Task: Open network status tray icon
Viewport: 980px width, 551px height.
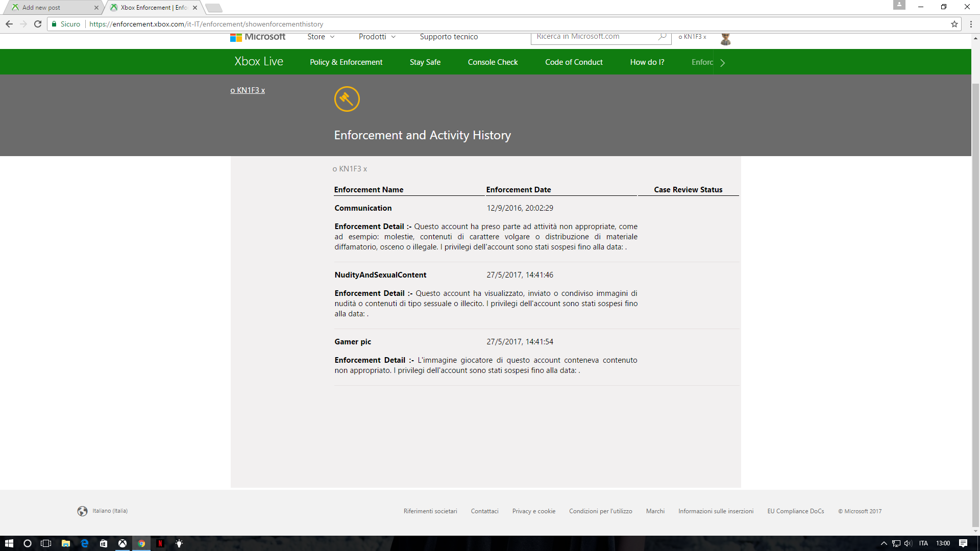Action: point(896,543)
